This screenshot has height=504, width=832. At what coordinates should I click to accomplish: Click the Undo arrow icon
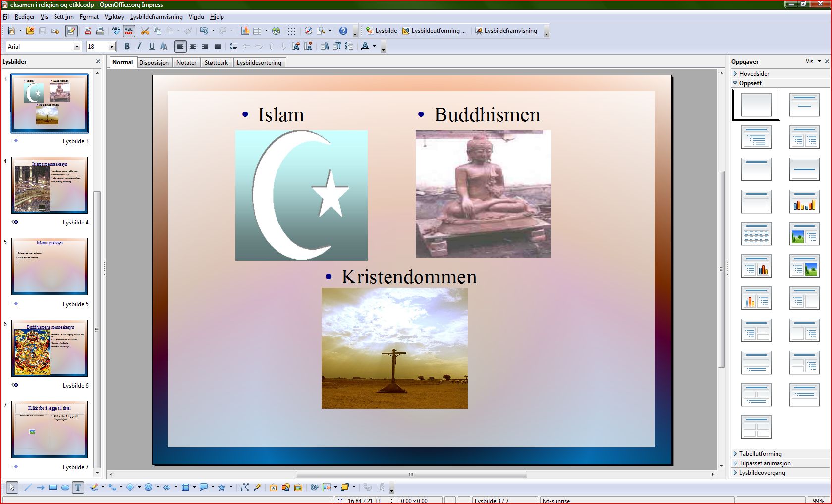pyautogui.click(x=204, y=31)
